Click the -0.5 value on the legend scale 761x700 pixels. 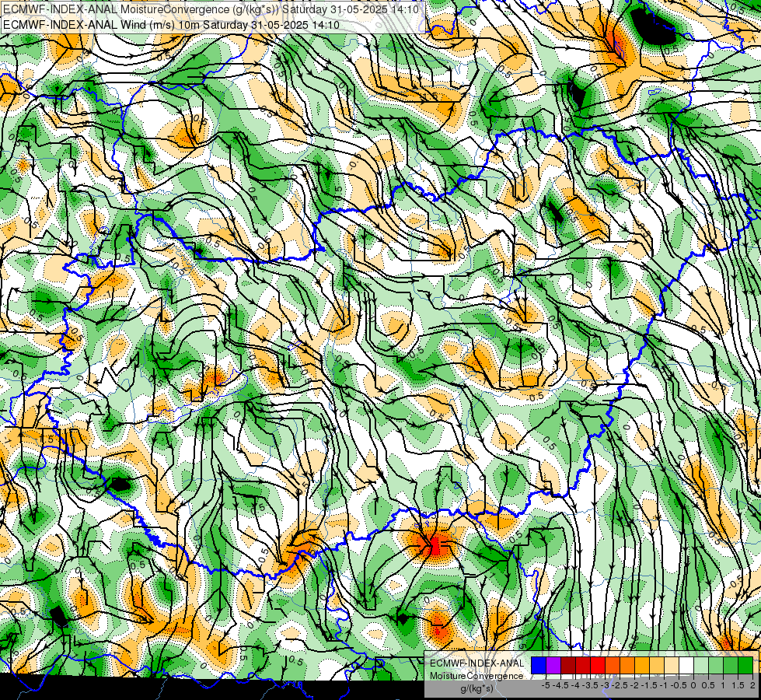(679, 685)
